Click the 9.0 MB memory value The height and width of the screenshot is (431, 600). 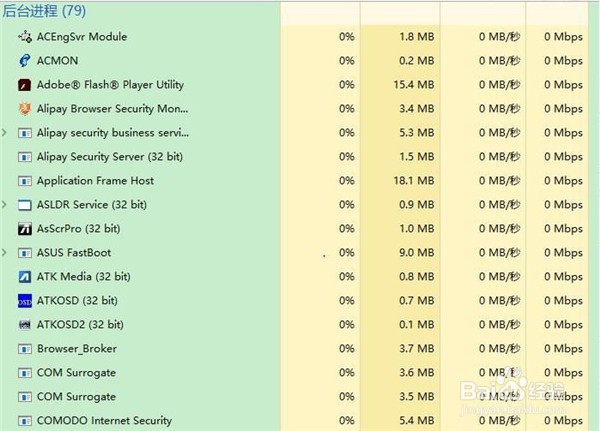point(417,253)
